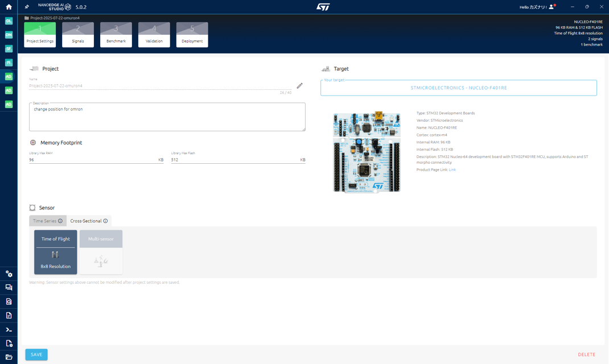Open the folder icon at sidebar bottom
609x364 pixels.
click(9, 357)
